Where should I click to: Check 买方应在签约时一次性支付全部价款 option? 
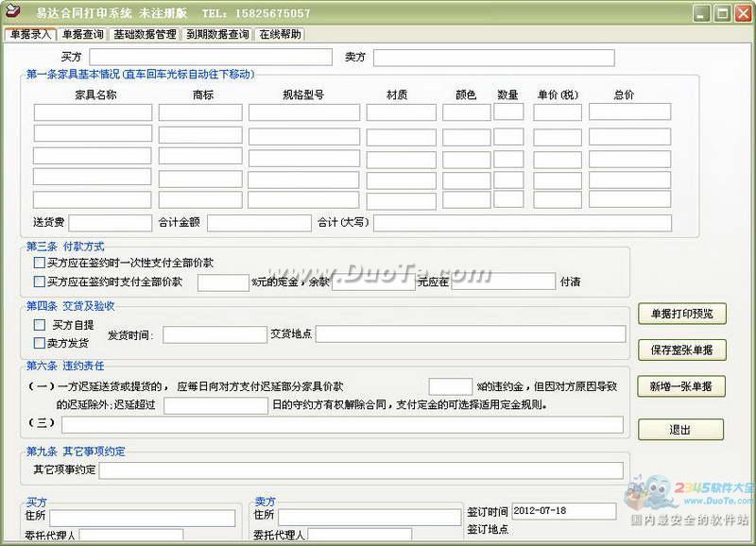point(40,264)
